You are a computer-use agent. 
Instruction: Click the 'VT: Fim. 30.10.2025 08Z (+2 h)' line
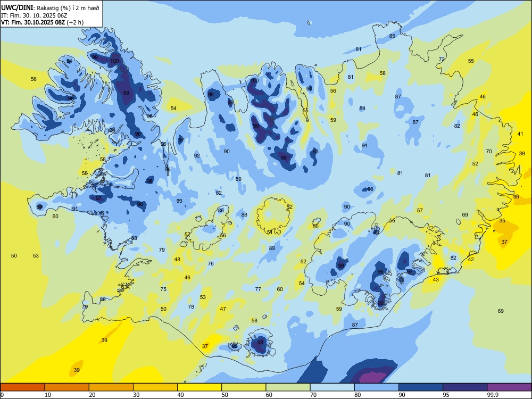[x=43, y=22]
